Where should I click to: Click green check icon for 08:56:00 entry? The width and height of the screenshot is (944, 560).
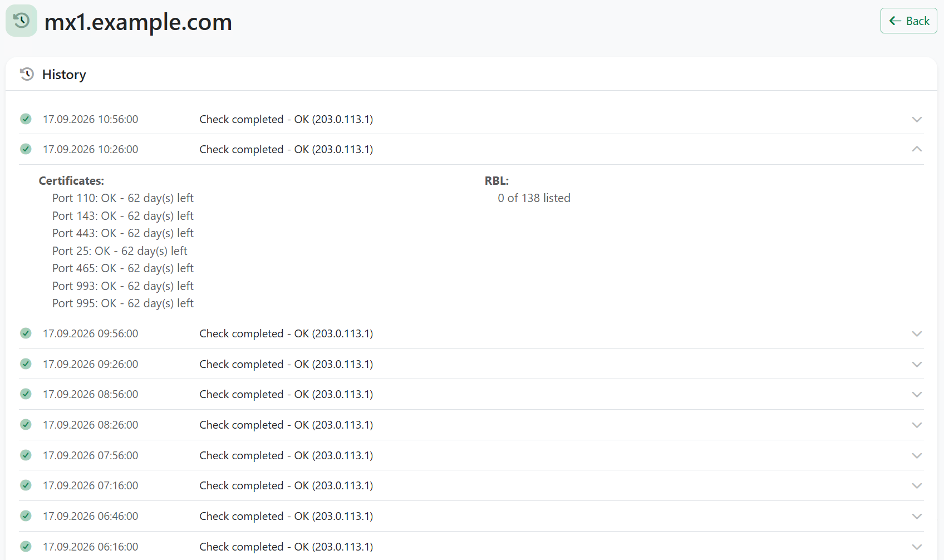pos(26,394)
